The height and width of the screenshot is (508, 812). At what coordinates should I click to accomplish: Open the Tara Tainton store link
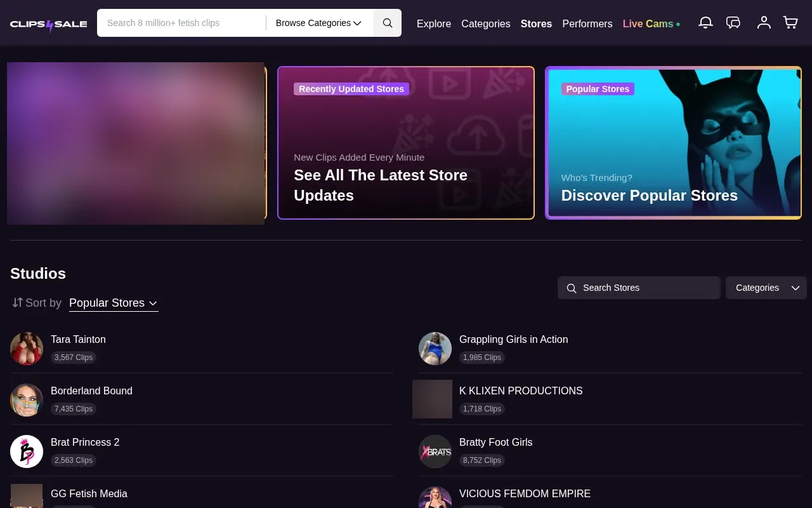coord(78,340)
